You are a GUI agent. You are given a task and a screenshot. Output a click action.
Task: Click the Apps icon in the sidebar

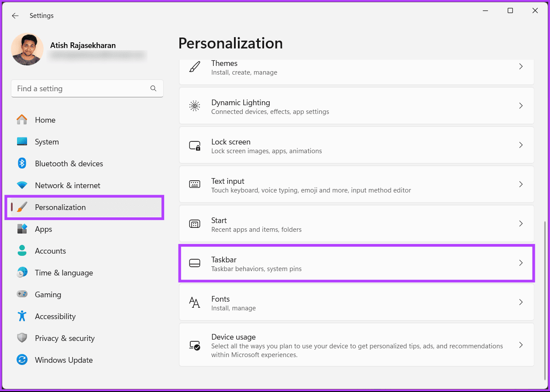22,229
